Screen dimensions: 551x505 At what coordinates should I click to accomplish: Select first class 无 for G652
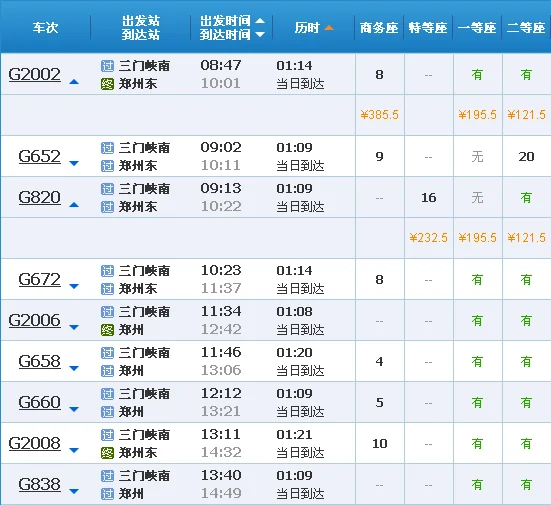[x=477, y=156]
